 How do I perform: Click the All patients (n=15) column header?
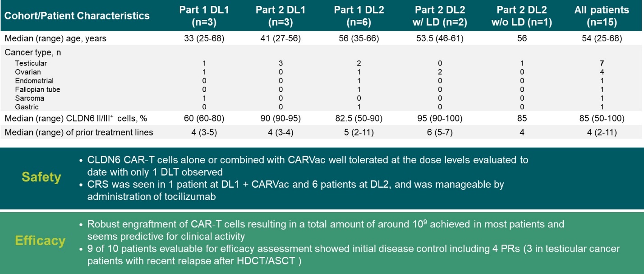click(602, 16)
